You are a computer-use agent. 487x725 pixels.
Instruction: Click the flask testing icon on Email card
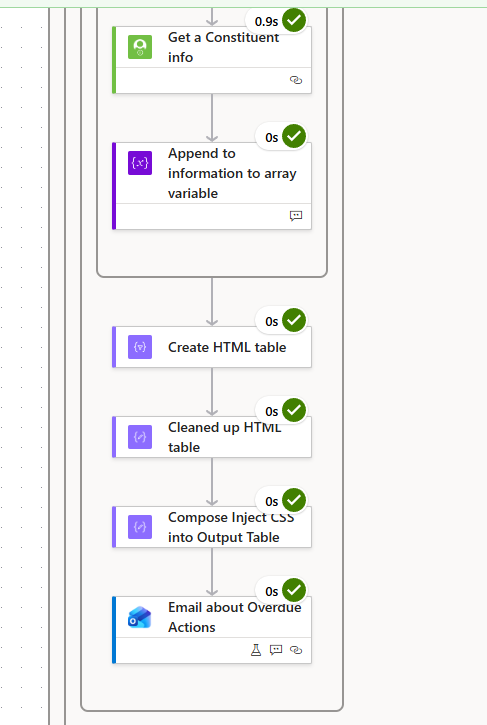(x=256, y=650)
